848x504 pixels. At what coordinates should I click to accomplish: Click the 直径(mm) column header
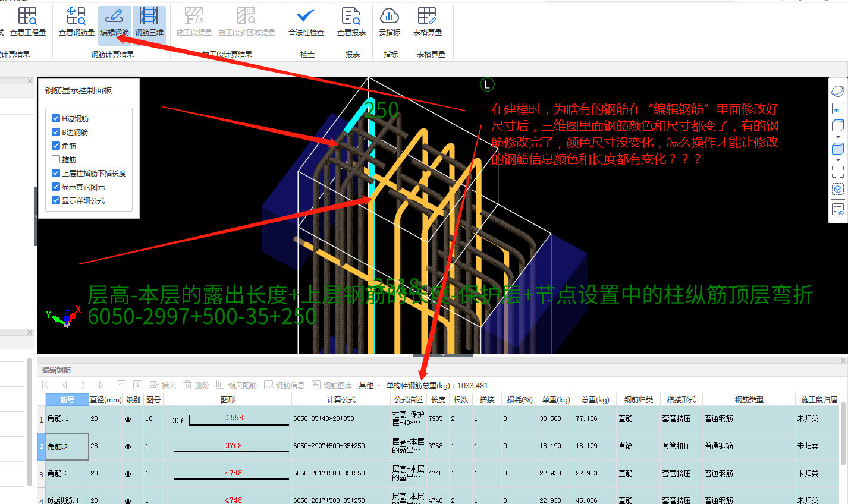[x=106, y=400]
